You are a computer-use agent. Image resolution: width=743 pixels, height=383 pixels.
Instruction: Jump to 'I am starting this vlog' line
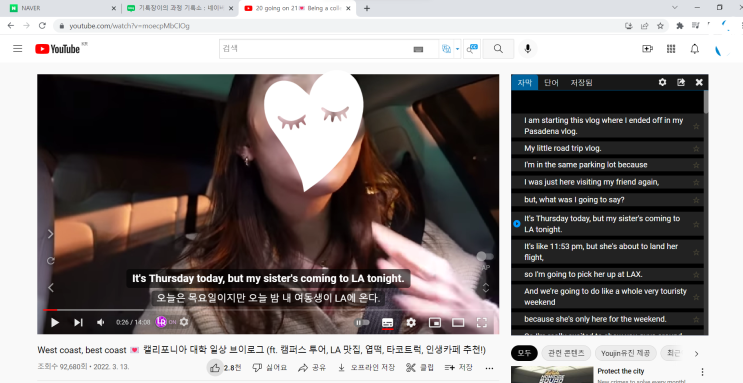(604, 126)
